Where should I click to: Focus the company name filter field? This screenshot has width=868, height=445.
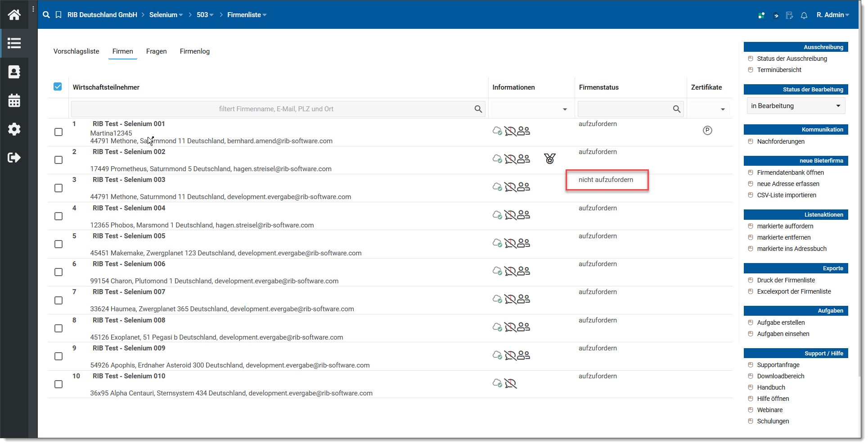coord(278,109)
